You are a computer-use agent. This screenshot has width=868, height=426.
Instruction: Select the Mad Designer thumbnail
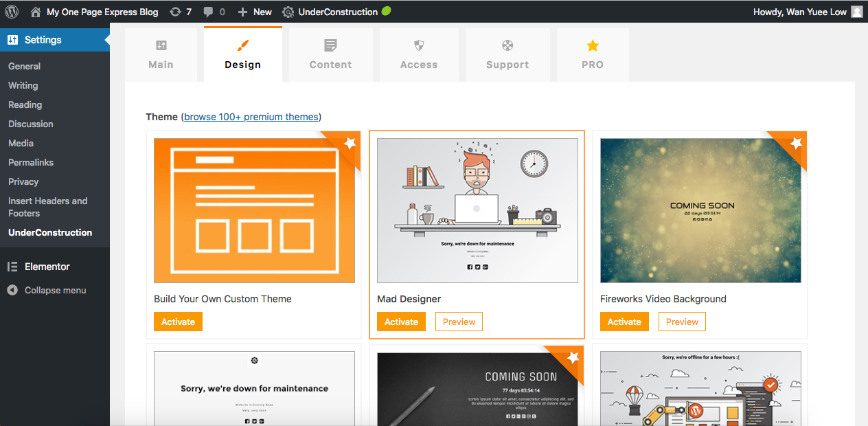coord(477,210)
